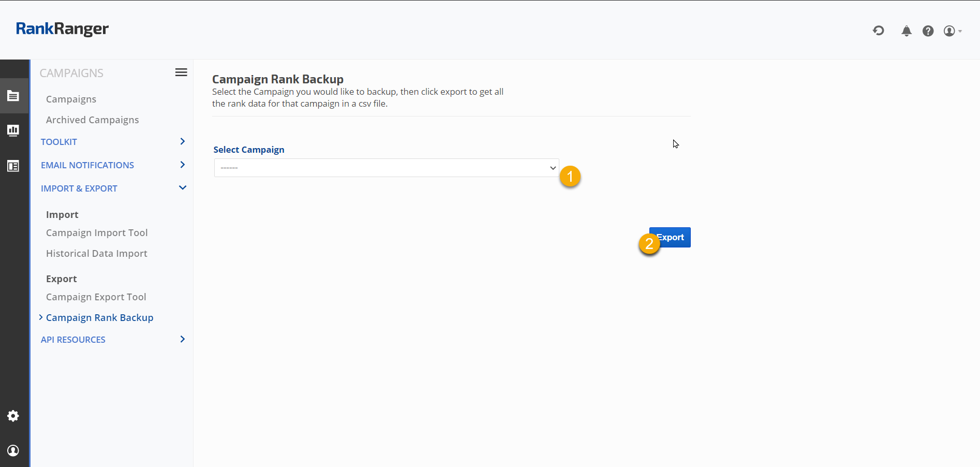Open the Campaign Import Tool
The height and width of the screenshot is (467, 980).
click(x=97, y=233)
